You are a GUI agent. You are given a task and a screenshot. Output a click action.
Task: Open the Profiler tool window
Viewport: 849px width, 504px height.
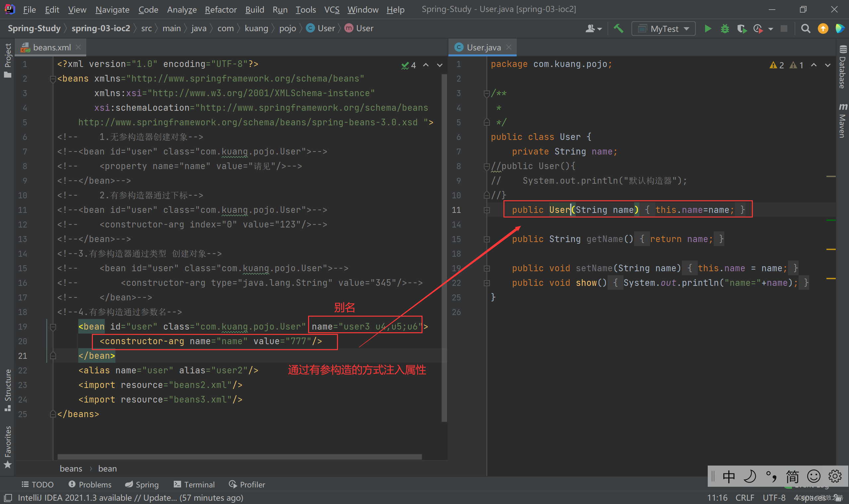coord(247,485)
